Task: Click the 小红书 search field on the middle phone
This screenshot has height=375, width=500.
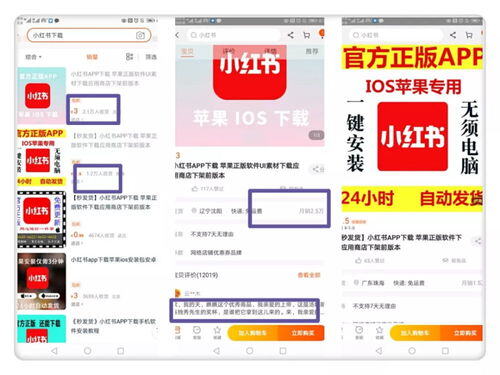Action: (x=233, y=35)
